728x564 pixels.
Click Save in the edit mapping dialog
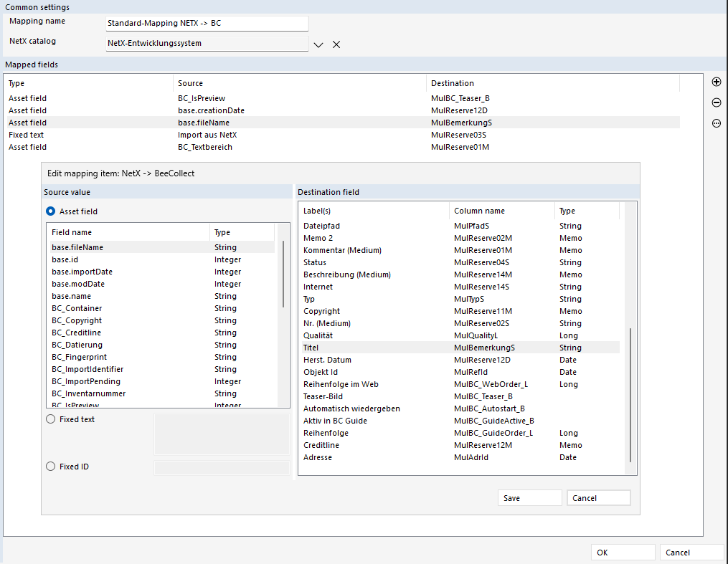coord(529,498)
